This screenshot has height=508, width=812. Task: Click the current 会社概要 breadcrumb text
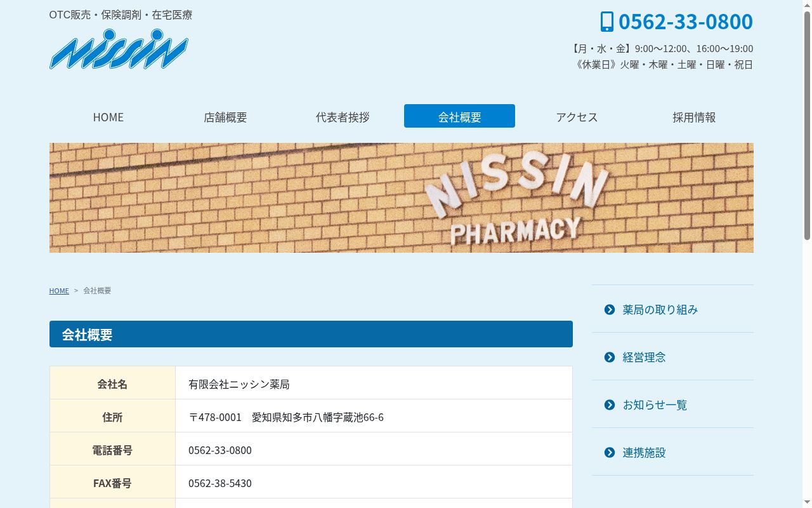(97, 291)
